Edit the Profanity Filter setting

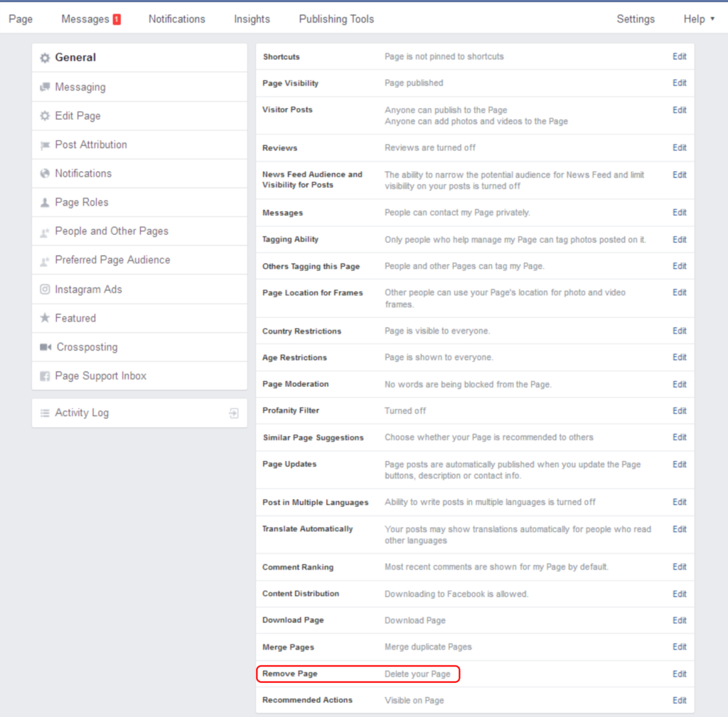click(680, 411)
